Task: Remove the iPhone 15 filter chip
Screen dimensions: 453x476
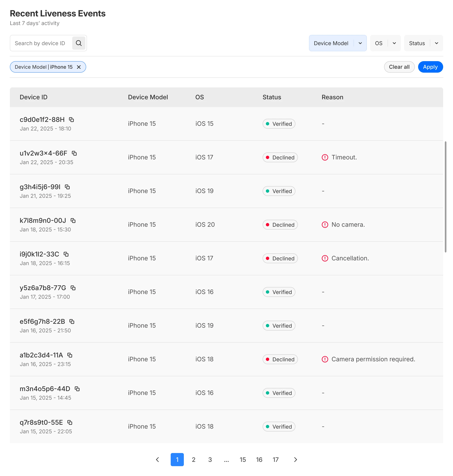Action: [79, 67]
